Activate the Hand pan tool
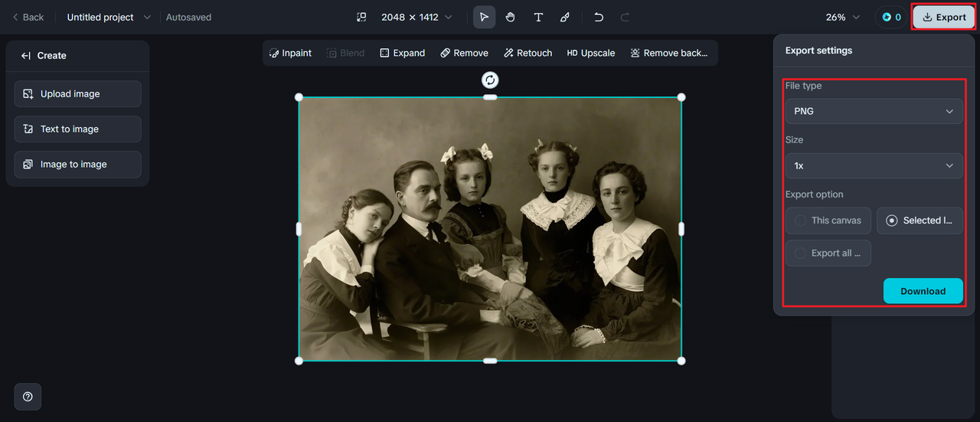The height and width of the screenshot is (422, 980). [511, 17]
